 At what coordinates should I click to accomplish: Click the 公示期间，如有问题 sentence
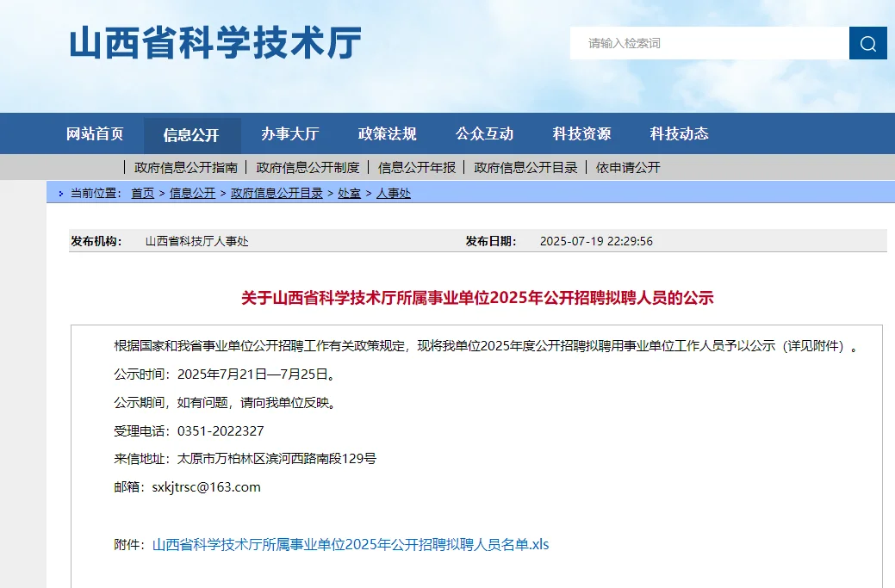click(x=226, y=403)
